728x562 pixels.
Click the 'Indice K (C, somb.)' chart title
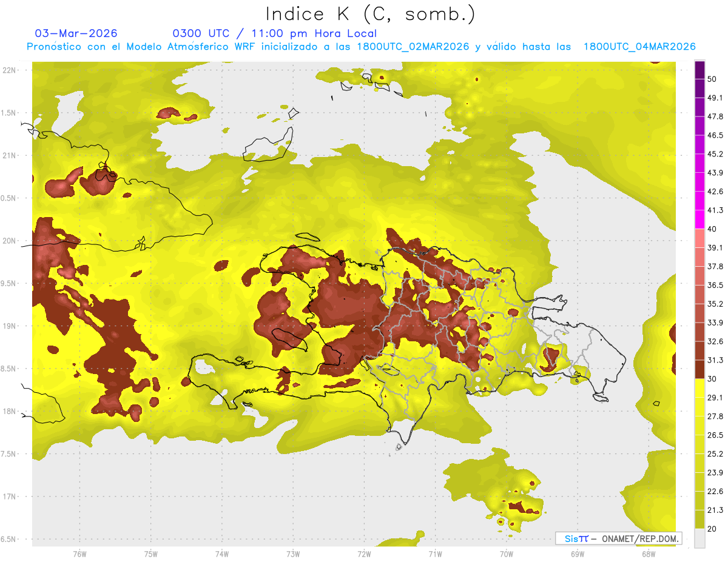coord(370,14)
